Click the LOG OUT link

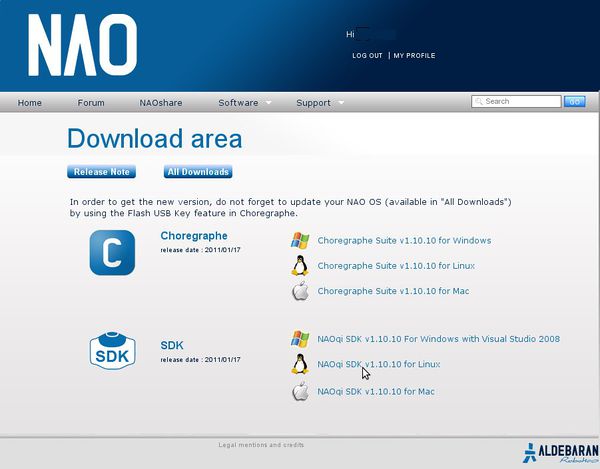pos(367,56)
